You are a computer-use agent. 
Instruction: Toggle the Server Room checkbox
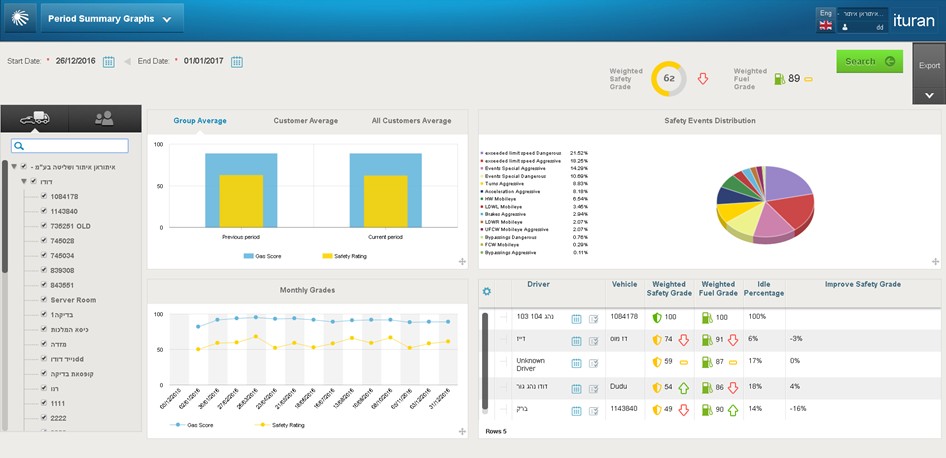tap(43, 299)
